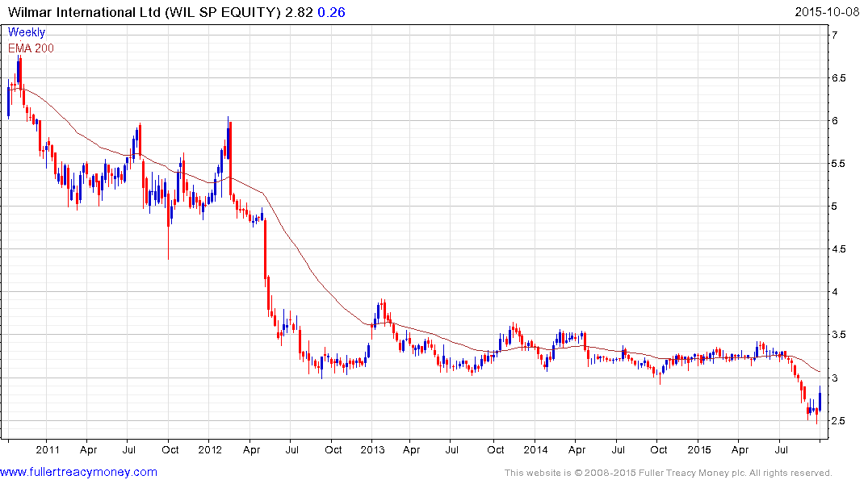Click the chart date 2015-10-08

coord(827,11)
